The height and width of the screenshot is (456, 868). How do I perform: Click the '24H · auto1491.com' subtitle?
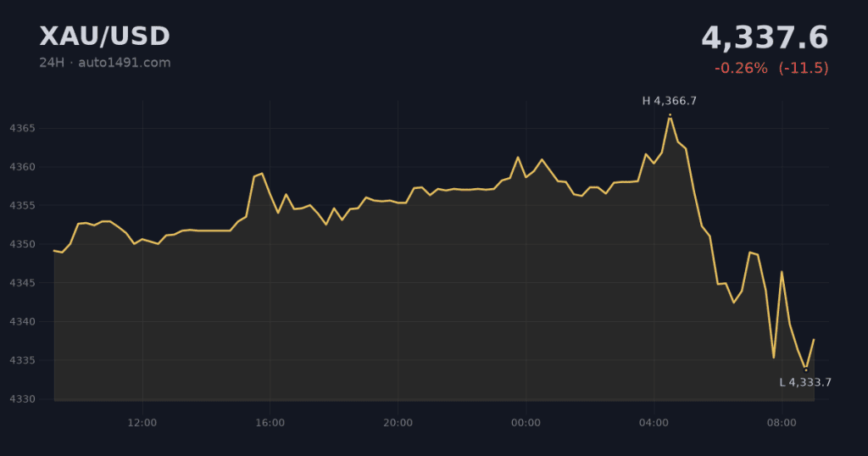tap(104, 63)
